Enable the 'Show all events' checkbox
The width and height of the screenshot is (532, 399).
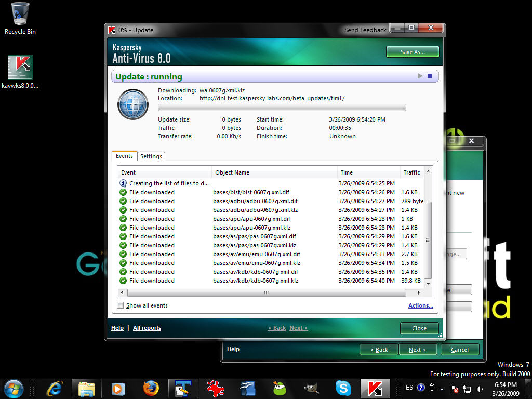(121, 305)
